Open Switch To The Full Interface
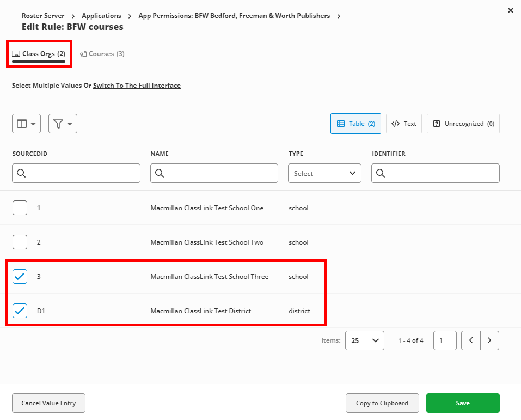The image size is (521, 420). 137,86
